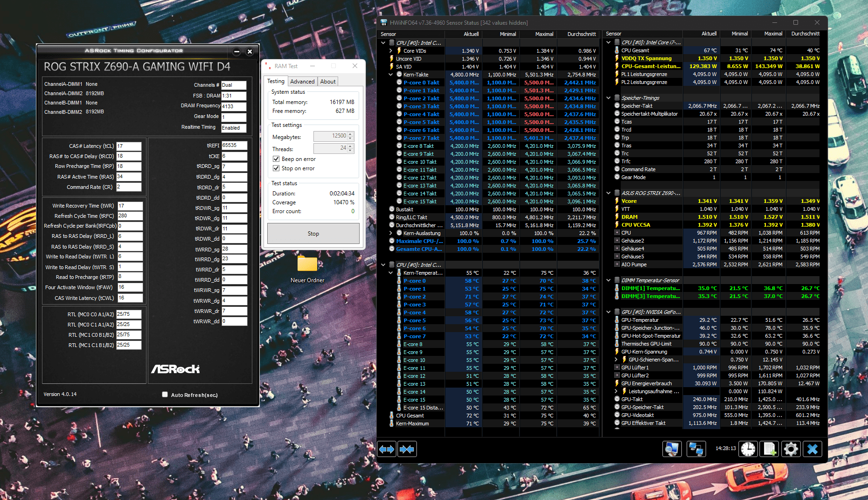Click the chip icon beside Speicher-Timings header

coord(617,98)
